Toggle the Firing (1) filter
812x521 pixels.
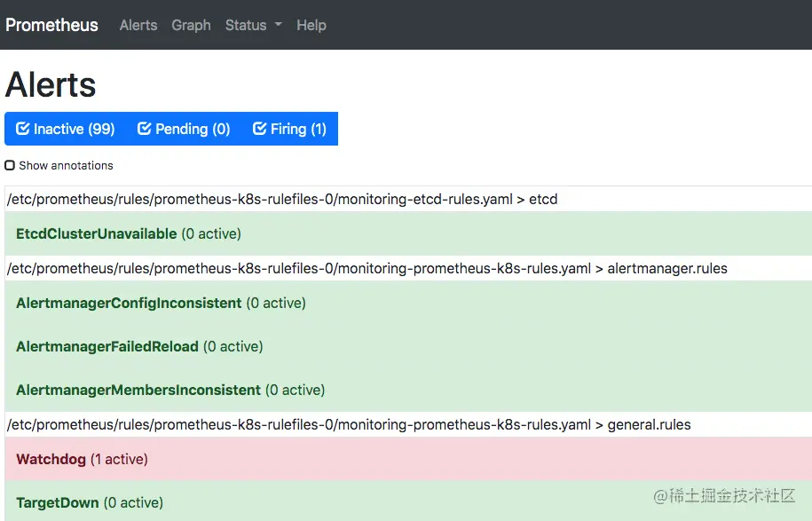(x=289, y=129)
